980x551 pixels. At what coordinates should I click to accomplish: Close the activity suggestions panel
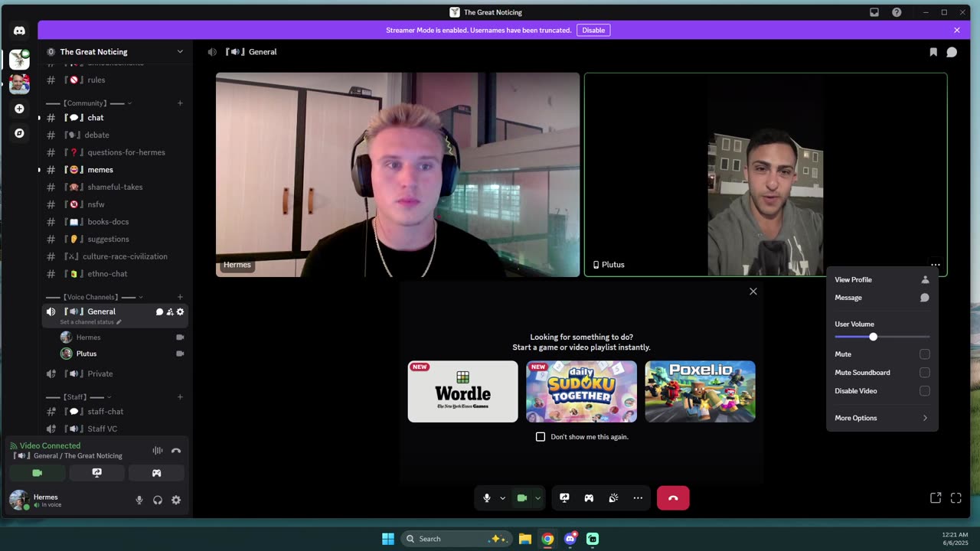pyautogui.click(x=753, y=292)
